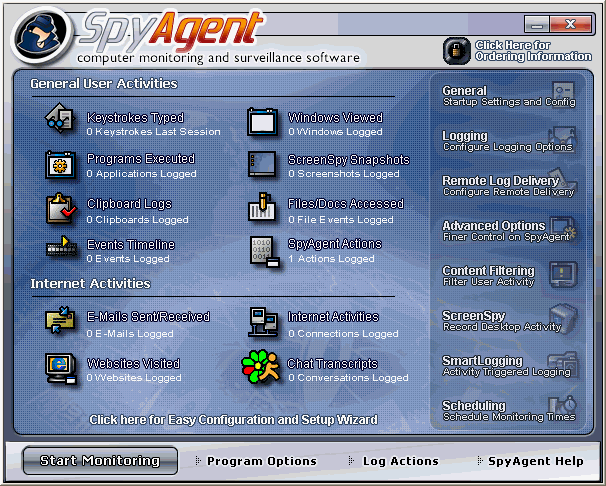This screenshot has width=606, height=486.
Task: Click the Chat Transcripts icon
Action: (x=262, y=369)
